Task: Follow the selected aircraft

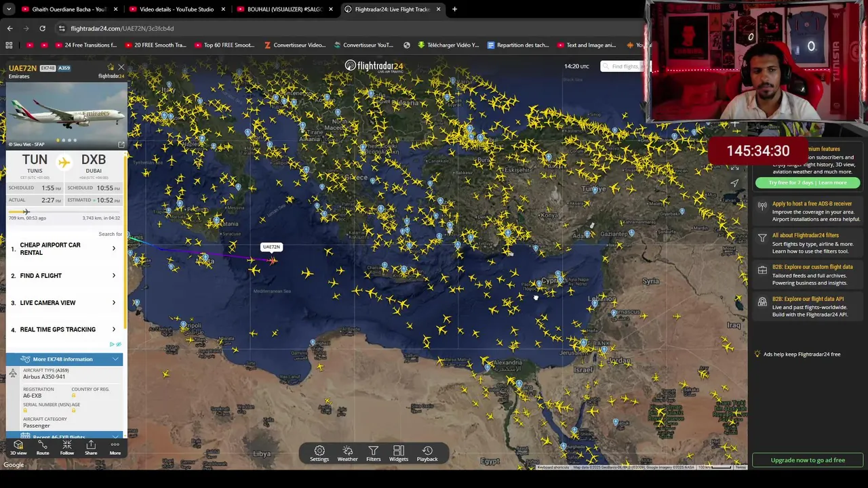Action: pyautogui.click(x=66, y=448)
